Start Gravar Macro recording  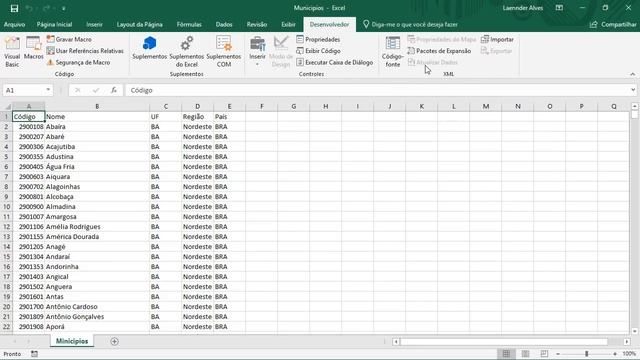[69, 39]
